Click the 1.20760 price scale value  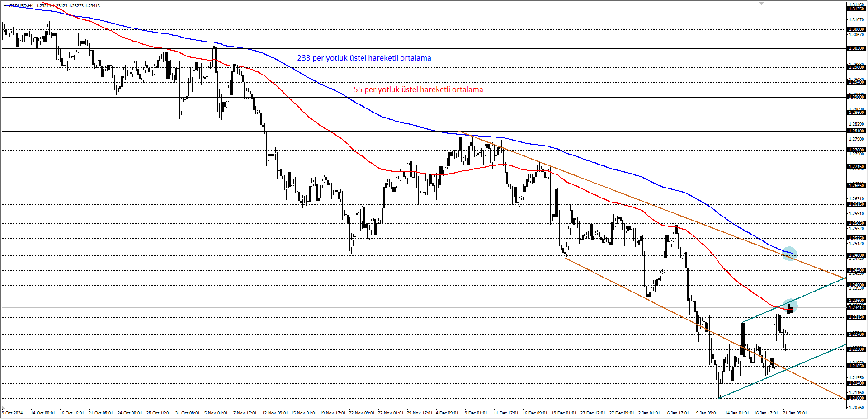(x=856, y=407)
